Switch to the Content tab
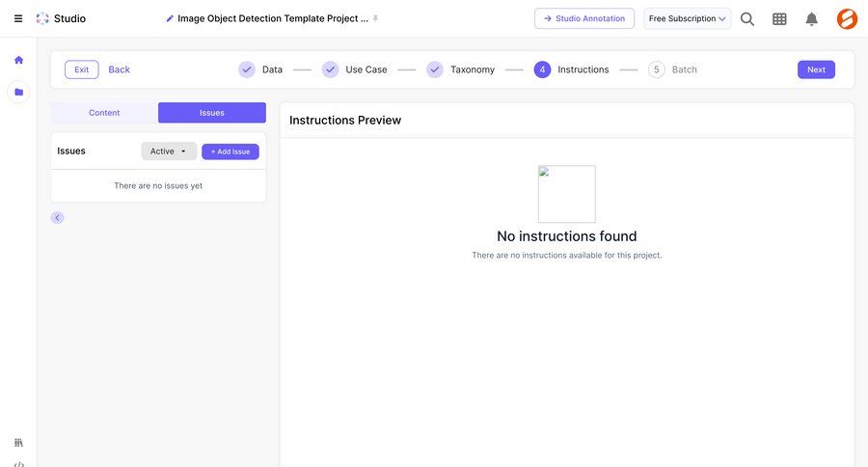This screenshot has width=868, height=467. [x=104, y=113]
